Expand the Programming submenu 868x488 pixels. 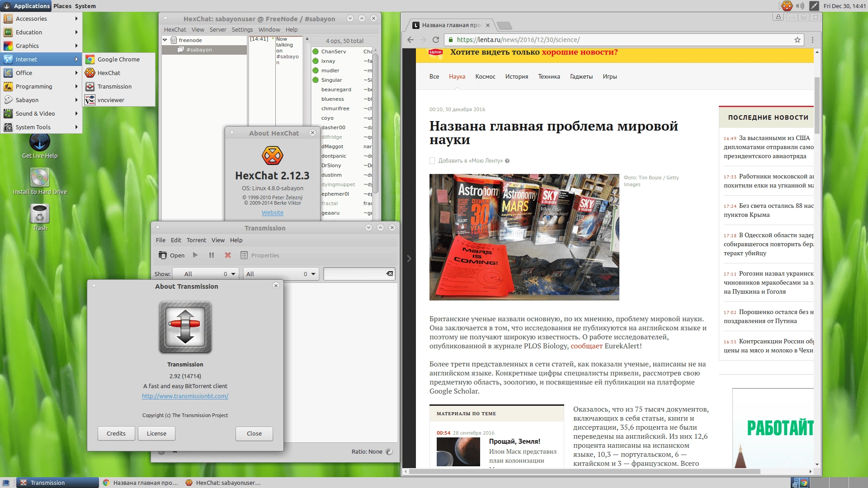pyautogui.click(x=41, y=86)
